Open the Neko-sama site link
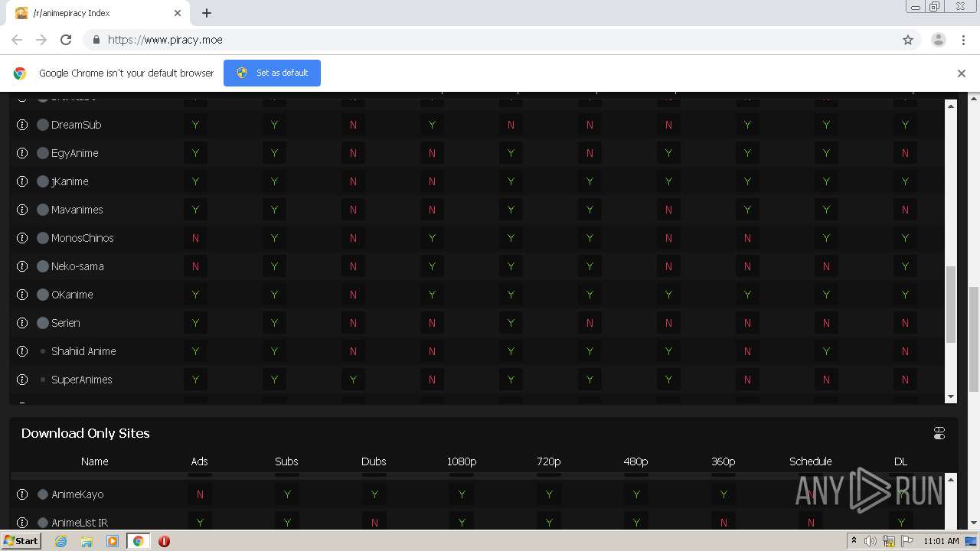This screenshot has height=551, width=980. click(x=77, y=266)
